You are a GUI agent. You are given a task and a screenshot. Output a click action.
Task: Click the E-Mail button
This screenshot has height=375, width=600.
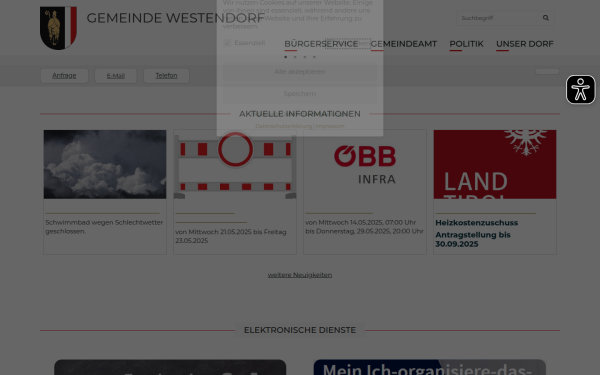coord(116,76)
